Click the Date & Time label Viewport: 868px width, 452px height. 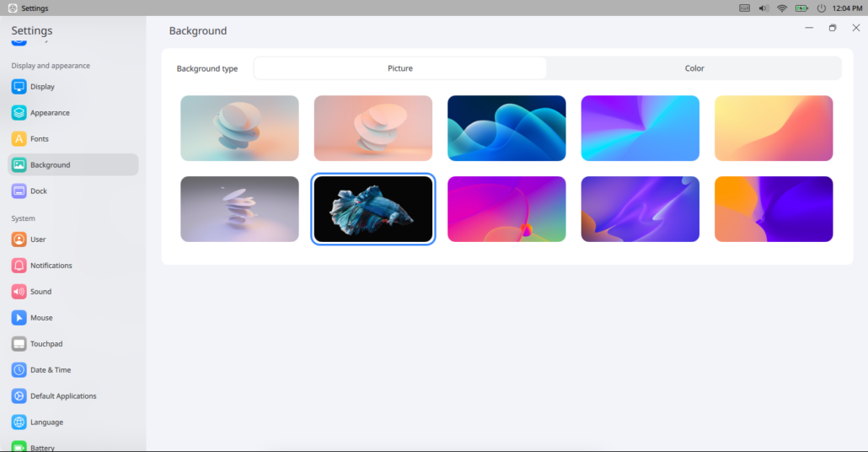click(51, 369)
